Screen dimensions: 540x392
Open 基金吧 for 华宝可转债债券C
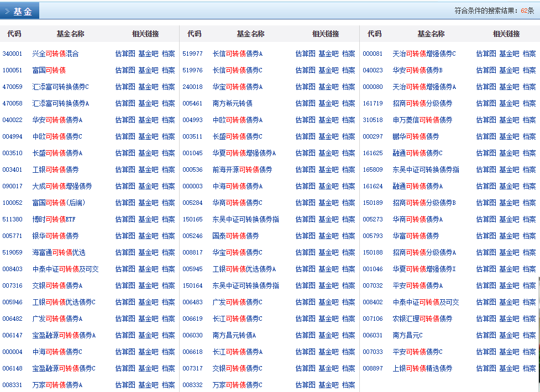pyautogui.click(x=328, y=252)
